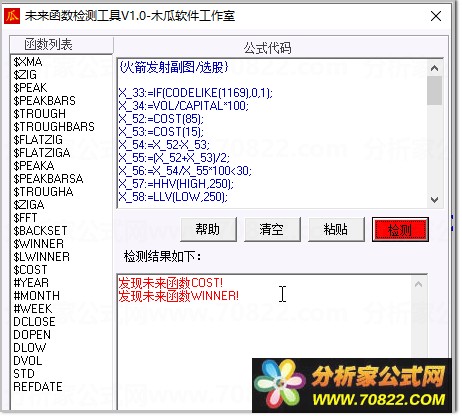This screenshot has height=416, width=462.
Task: Select $PEAKBARS in the function list
Action: pyautogui.click(x=44, y=101)
